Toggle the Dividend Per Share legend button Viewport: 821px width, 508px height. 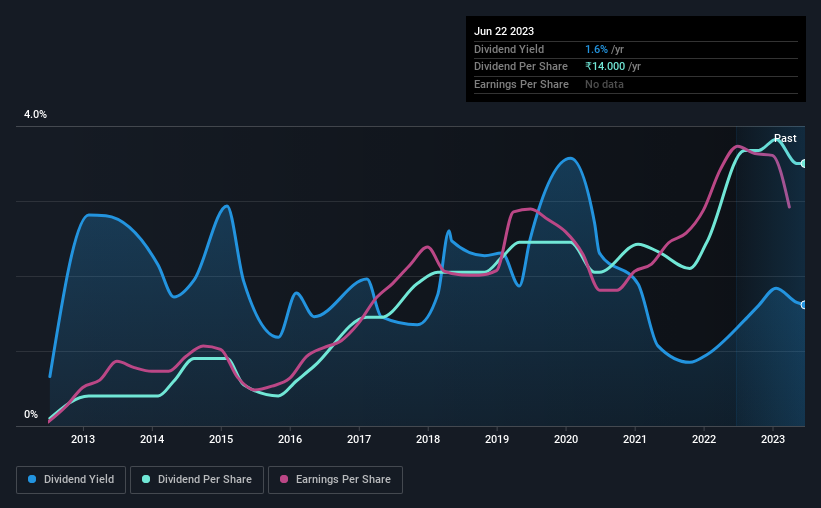coord(197,480)
